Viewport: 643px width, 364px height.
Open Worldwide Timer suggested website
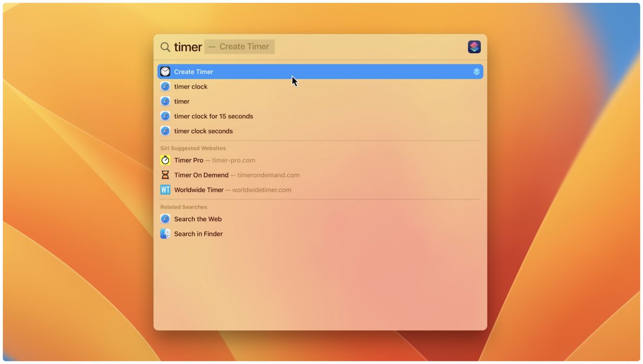point(320,190)
